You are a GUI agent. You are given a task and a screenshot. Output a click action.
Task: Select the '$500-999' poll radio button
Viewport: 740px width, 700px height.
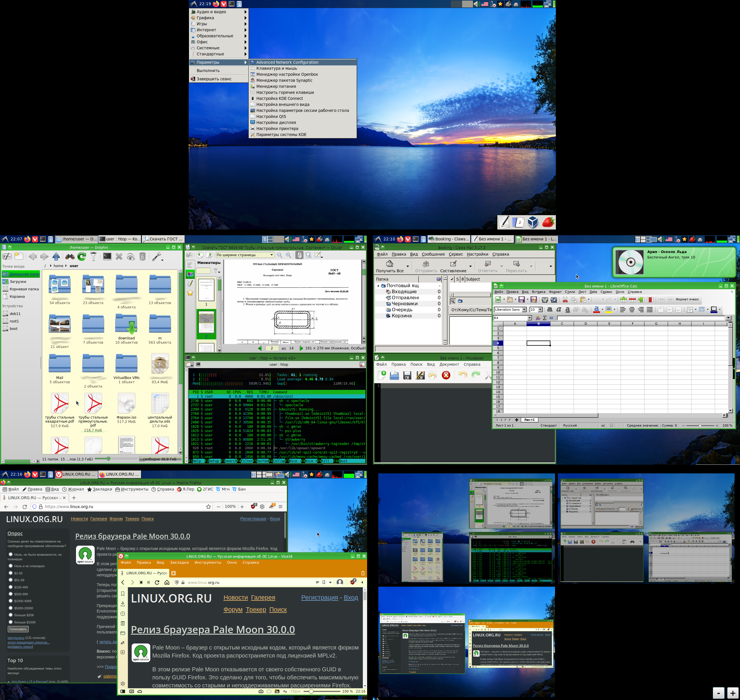(10, 594)
